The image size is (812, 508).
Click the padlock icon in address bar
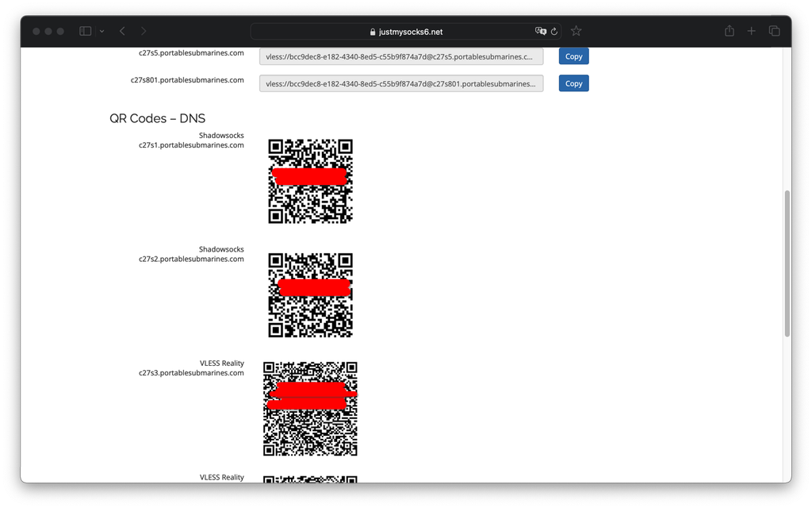point(373,32)
